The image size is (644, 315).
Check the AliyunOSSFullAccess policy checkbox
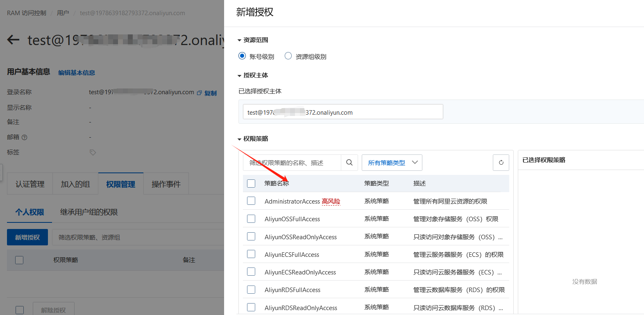tap(251, 219)
